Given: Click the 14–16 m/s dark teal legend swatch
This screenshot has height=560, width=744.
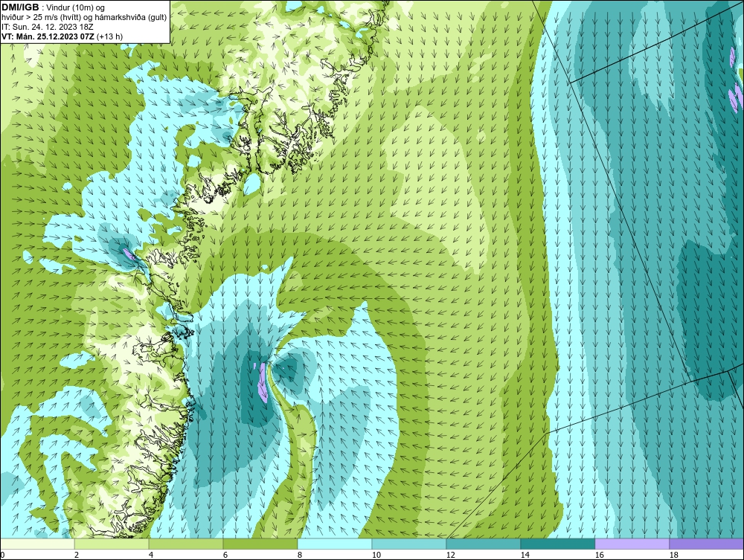Looking at the screenshot, I should [x=558, y=544].
